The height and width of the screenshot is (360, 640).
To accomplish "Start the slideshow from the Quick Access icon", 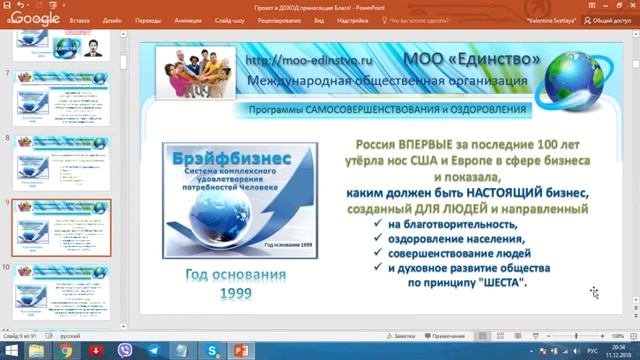I will pyautogui.click(x=53, y=5).
